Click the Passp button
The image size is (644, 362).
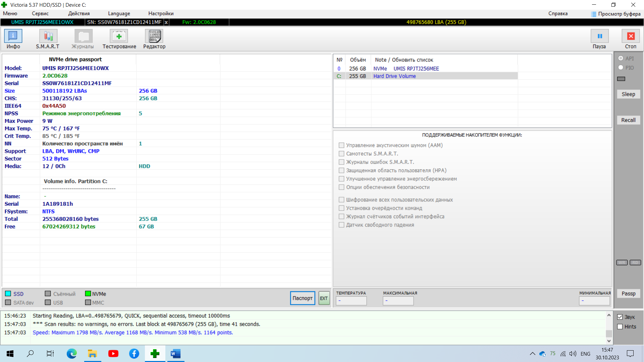pyautogui.click(x=628, y=294)
